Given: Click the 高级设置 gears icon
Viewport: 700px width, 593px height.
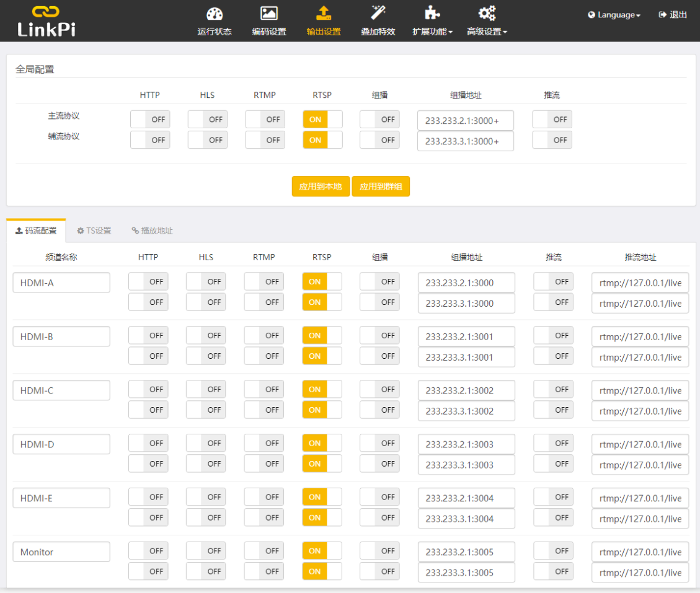Looking at the screenshot, I should (487, 13).
